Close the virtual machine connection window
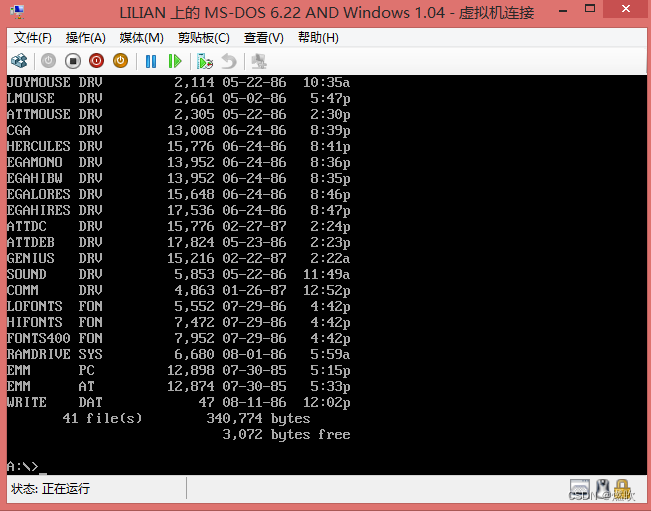Screen dimensions: 651x511 pyautogui.click(x=626, y=9)
